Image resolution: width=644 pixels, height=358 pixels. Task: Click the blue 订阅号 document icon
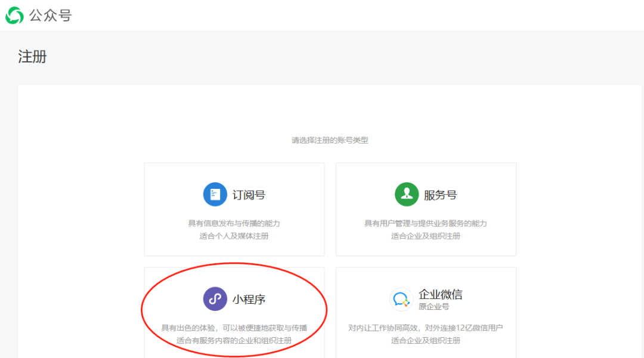[x=215, y=194]
